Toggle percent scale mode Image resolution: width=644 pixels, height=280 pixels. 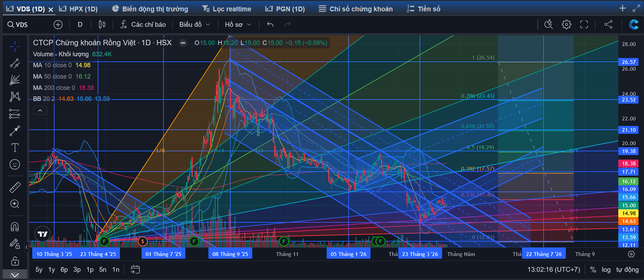click(x=593, y=270)
